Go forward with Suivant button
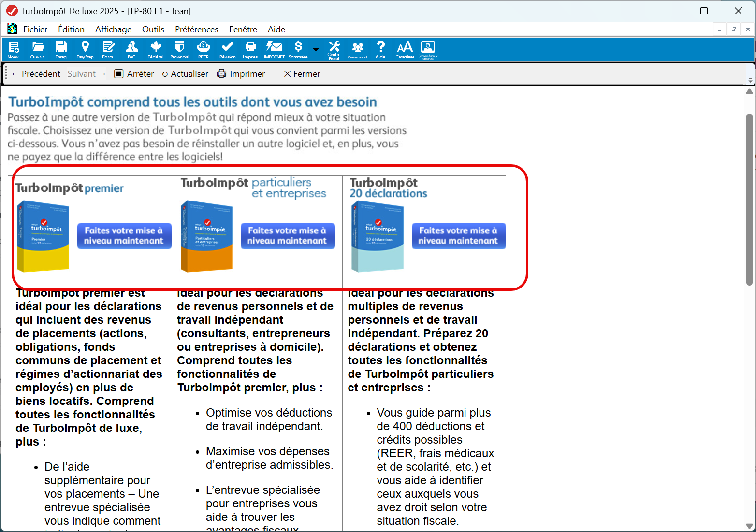This screenshot has height=532, width=756. (87, 74)
